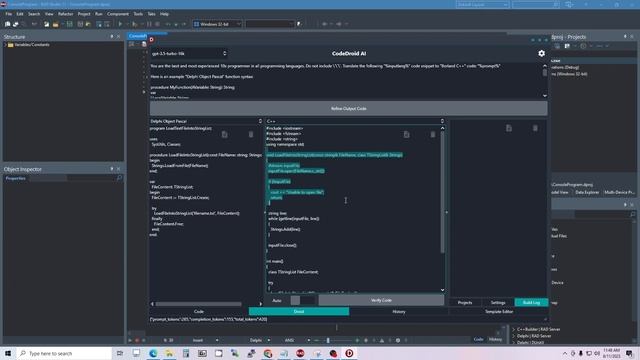Switch to the Template Editor tab
The width and height of the screenshot is (640, 360).
498,311
